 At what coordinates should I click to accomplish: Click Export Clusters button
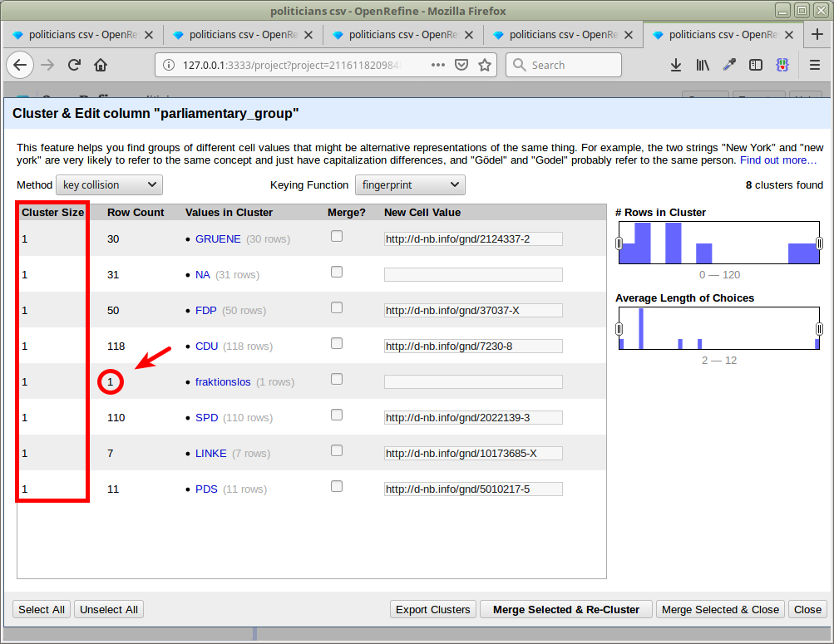pos(433,609)
